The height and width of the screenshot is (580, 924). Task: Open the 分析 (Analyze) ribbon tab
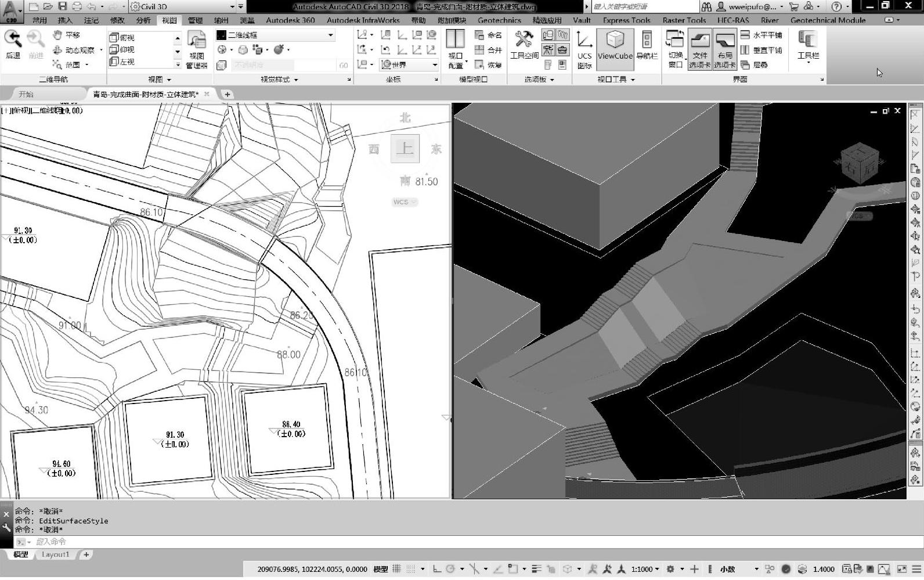coord(143,20)
